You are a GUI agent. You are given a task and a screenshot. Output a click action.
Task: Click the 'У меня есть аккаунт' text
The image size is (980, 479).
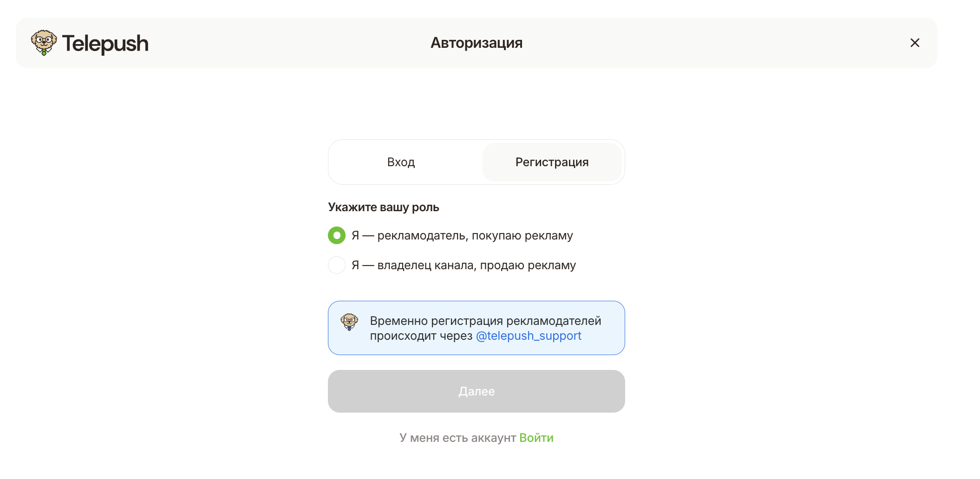click(x=457, y=438)
